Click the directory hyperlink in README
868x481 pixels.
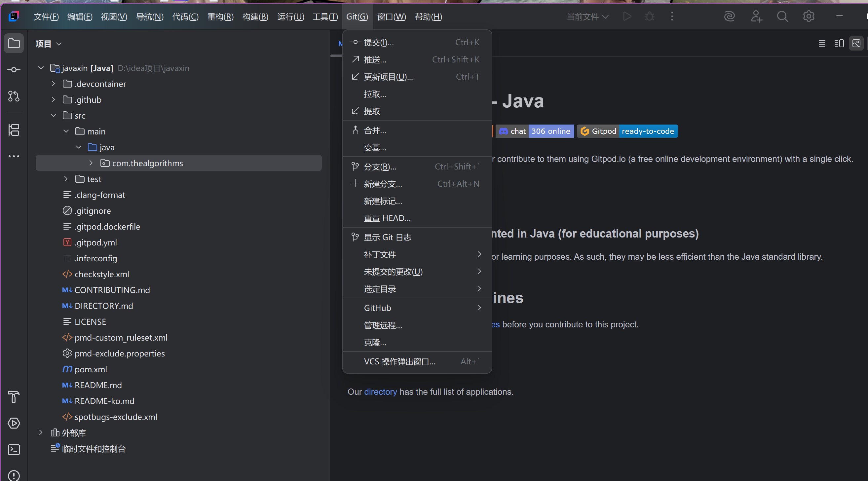(x=380, y=392)
